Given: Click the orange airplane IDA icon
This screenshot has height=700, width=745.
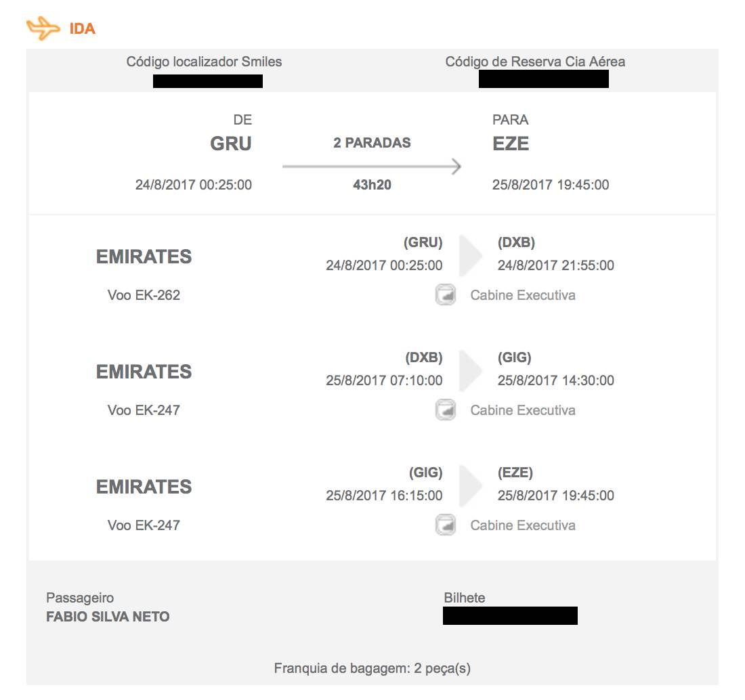Looking at the screenshot, I should click(43, 28).
